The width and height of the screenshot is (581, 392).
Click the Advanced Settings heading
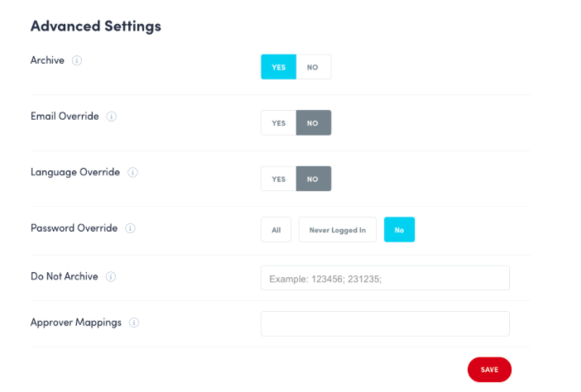pyautogui.click(x=96, y=26)
